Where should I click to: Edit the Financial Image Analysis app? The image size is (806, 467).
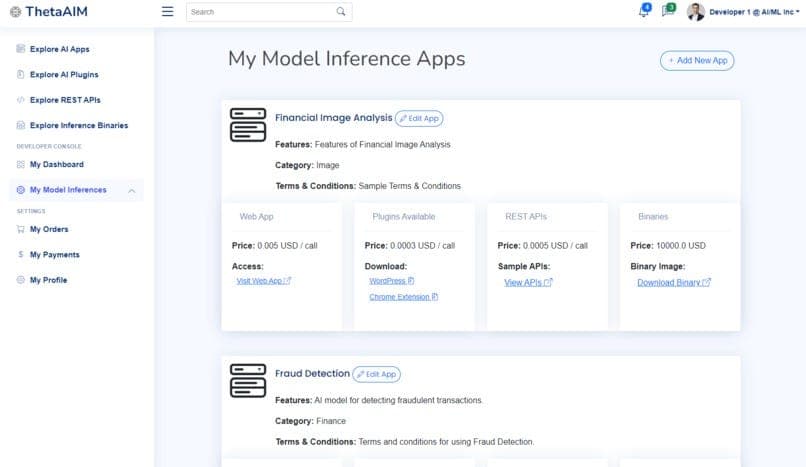point(419,118)
